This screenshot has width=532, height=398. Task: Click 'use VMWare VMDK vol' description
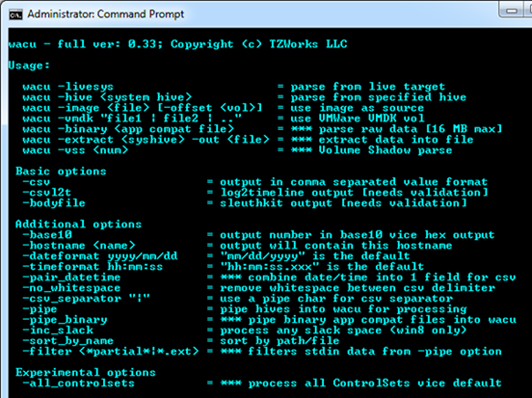(358, 119)
